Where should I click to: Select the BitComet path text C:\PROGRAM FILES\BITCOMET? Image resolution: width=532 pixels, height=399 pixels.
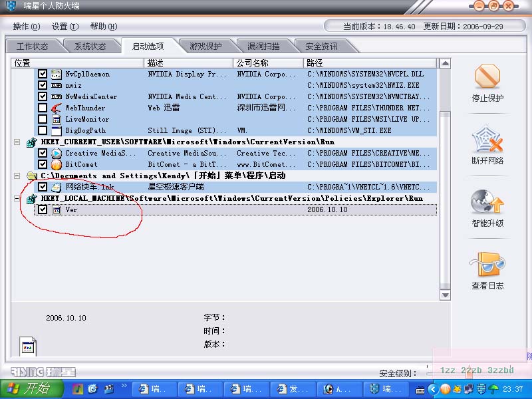click(x=368, y=164)
